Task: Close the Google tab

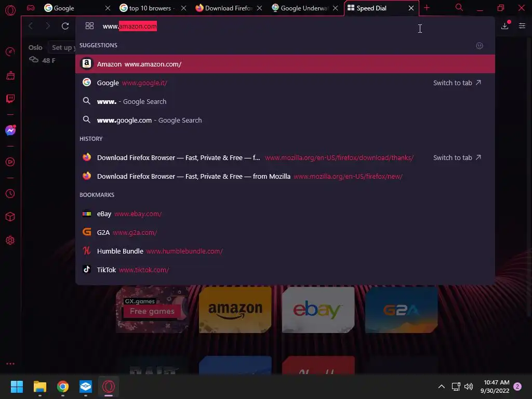Action: point(108,8)
